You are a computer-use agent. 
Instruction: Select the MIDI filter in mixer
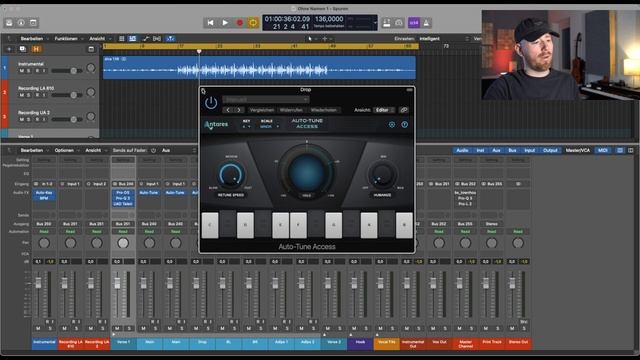602,150
